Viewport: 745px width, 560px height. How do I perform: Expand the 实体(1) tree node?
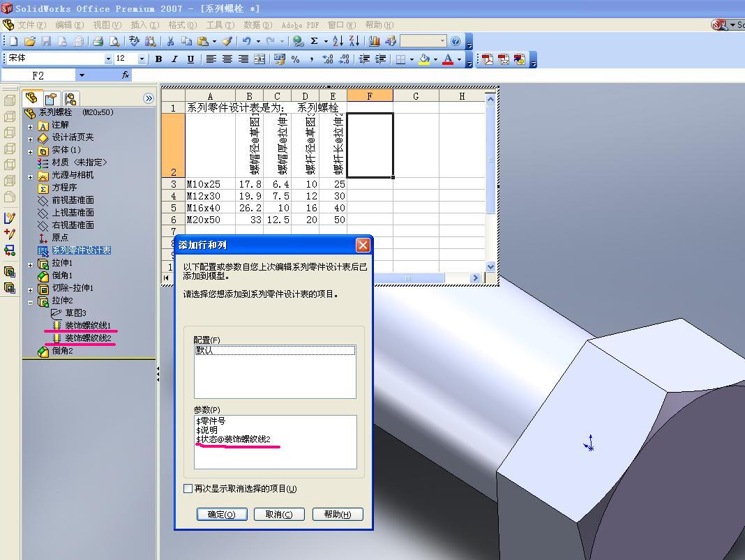pos(31,153)
